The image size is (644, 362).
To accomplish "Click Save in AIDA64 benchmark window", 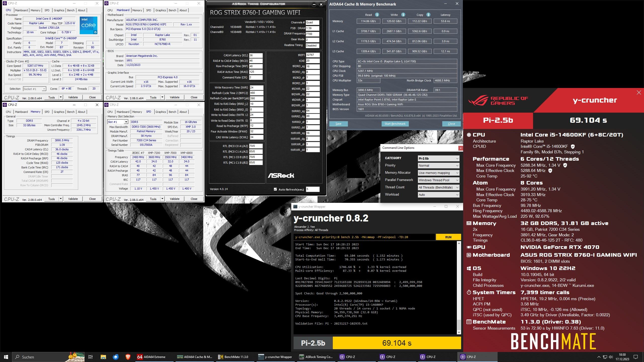I will point(338,124).
